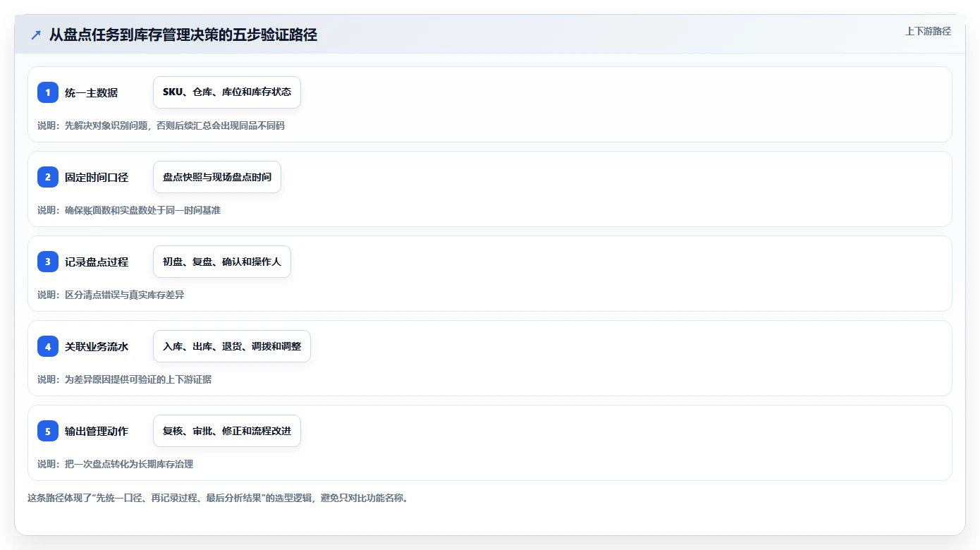Image resolution: width=980 pixels, height=550 pixels.
Task: Click the 记录盘点过程 step label
Action: [x=97, y=262]
